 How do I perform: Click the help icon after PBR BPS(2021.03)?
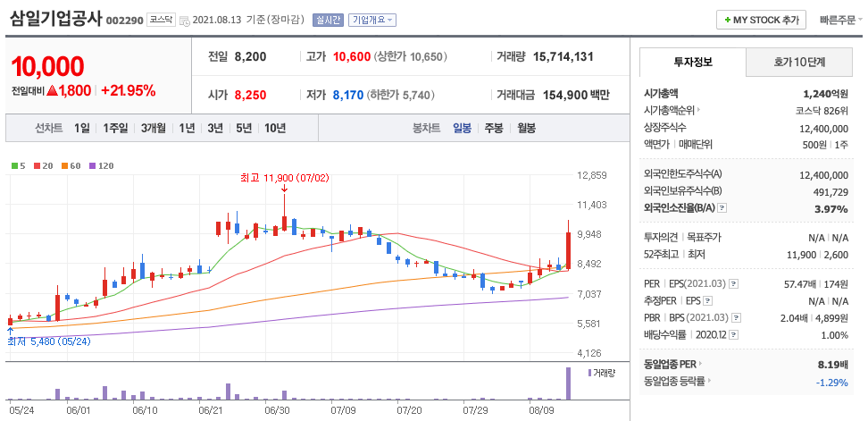[736, 318]
